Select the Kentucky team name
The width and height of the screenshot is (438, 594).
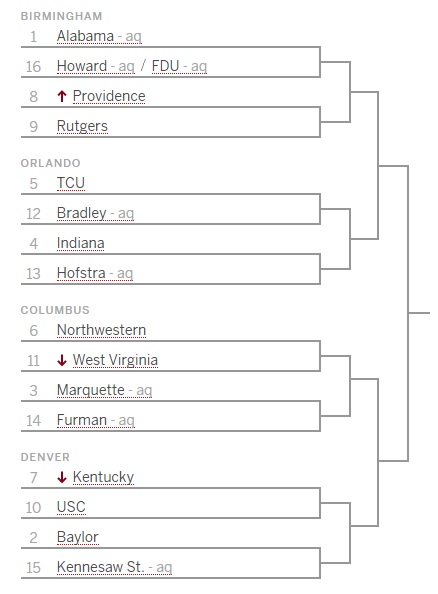(x=103, y=477)
